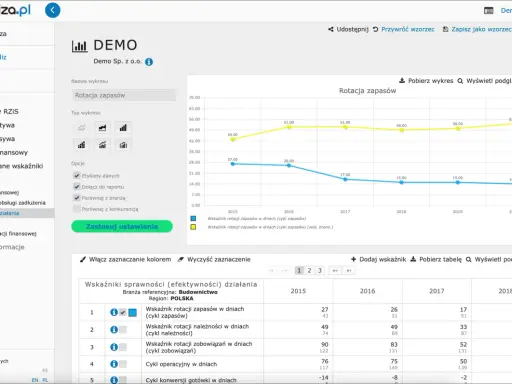
Task: Go to table page 2
Action: tap(309, 270)
